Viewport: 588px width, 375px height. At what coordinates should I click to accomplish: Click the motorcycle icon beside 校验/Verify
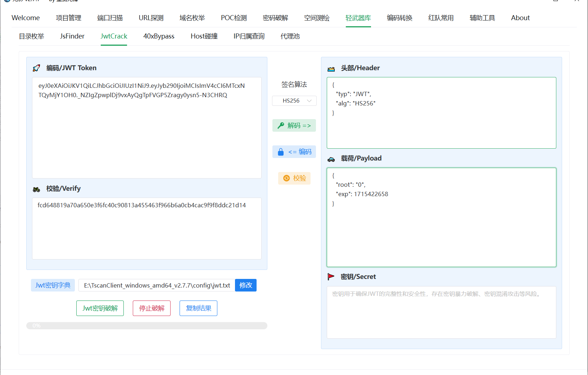pyautogui.click(x=36, y=189)
